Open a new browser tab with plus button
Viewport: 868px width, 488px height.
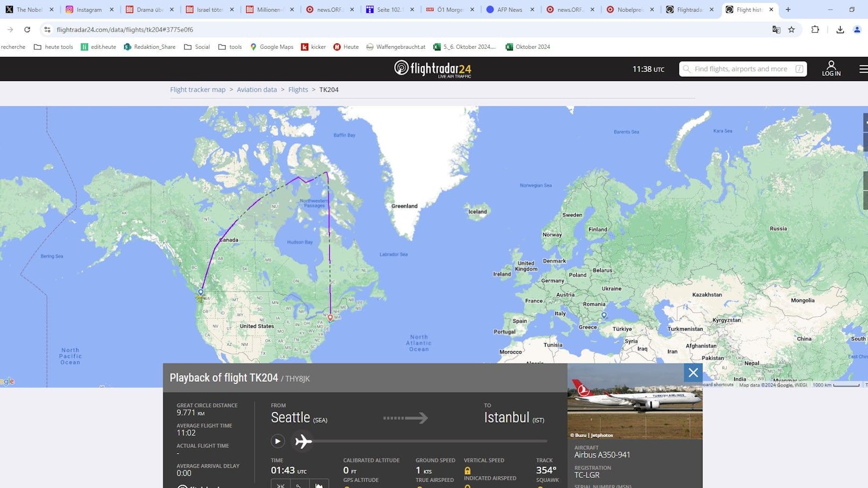coord(788,10)
